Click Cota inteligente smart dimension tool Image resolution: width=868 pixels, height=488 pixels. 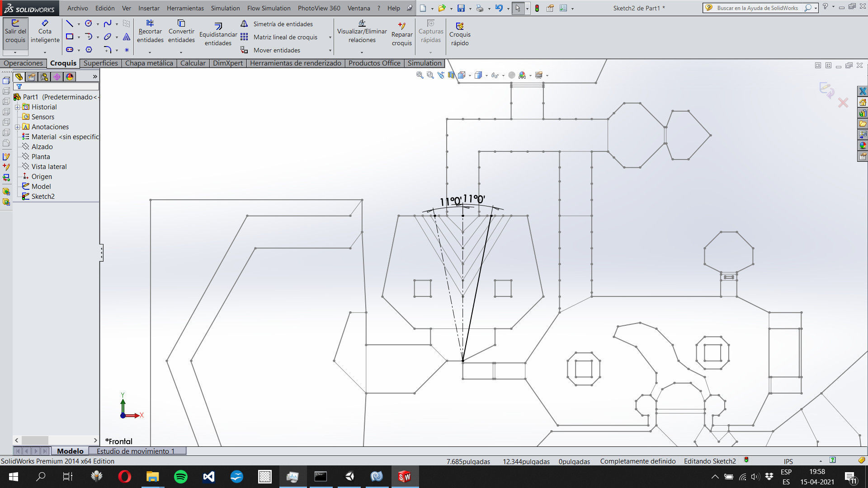(x=45, y=32)
